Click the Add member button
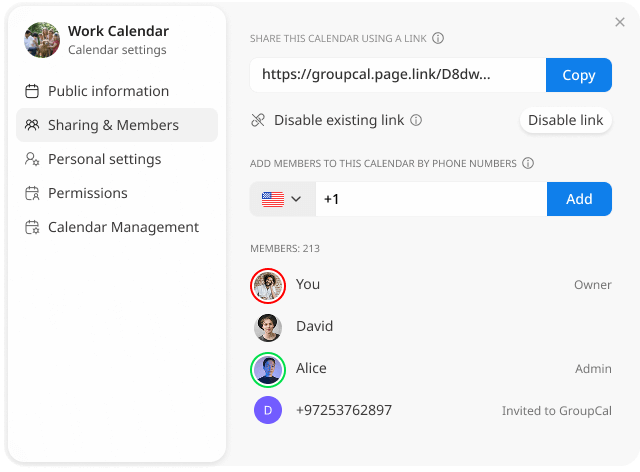640x472 pixels. point(579,199)
